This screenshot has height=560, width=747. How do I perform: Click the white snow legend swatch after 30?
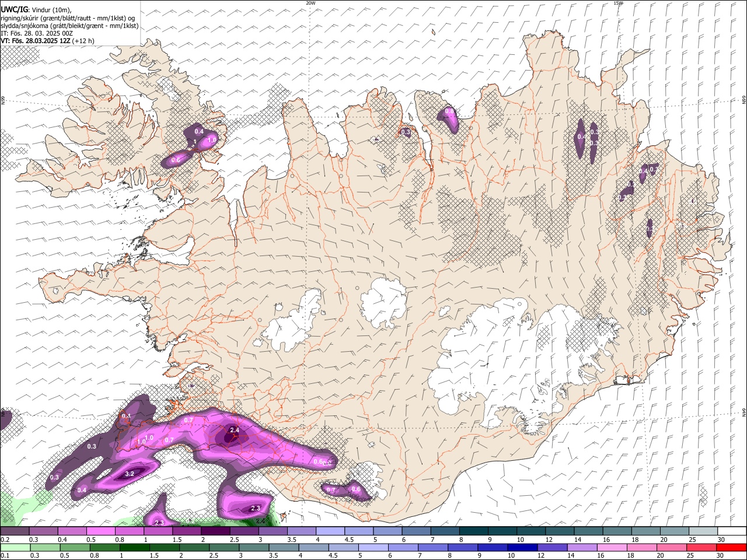click(732, 531)
